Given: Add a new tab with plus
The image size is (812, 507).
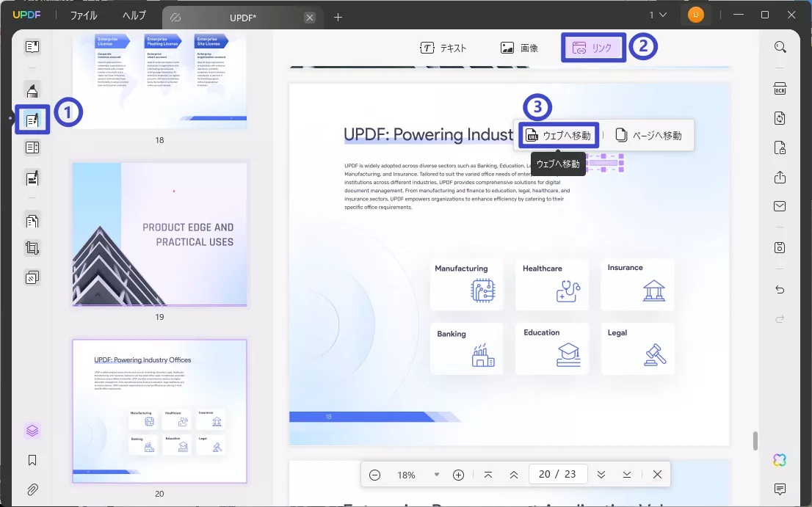Looking at the screenshot, I should click(338, 17).
